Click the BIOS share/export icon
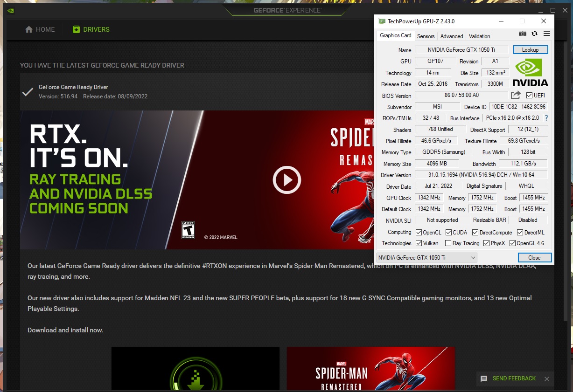Viewport: 573px width, 392px height. (x=516, y=95)
